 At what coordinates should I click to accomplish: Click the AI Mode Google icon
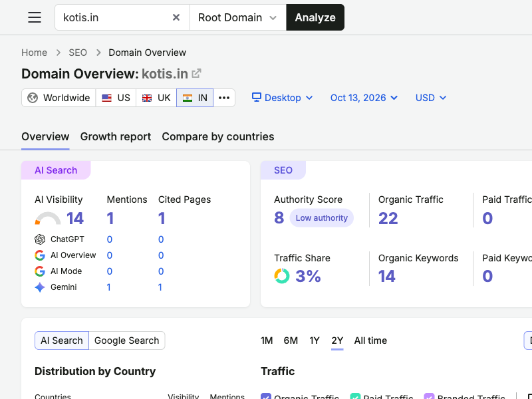coord(40,271)
